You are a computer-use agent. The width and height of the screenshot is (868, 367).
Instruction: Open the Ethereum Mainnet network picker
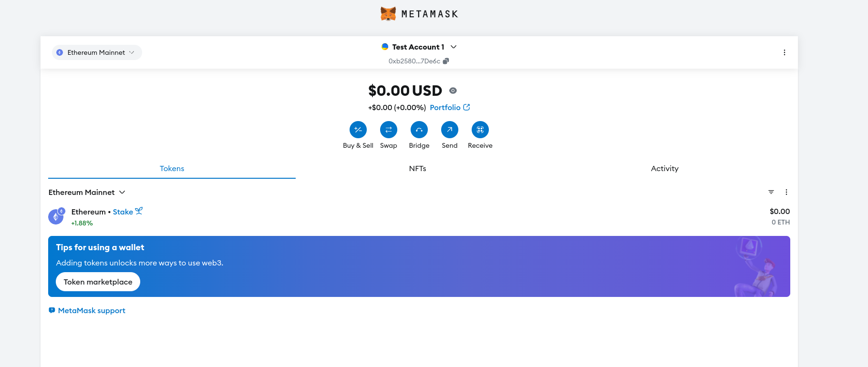pyautogui.click(x=97, y=52)
